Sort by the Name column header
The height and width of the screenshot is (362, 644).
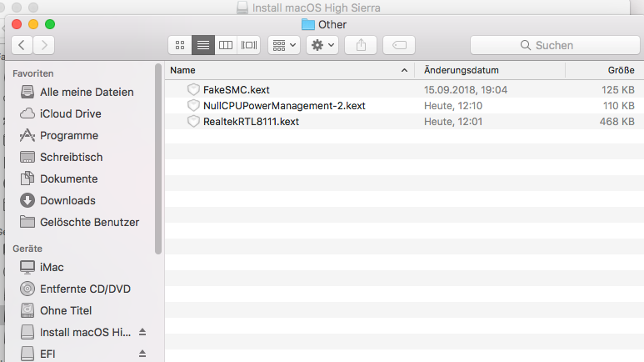point(290,70)
